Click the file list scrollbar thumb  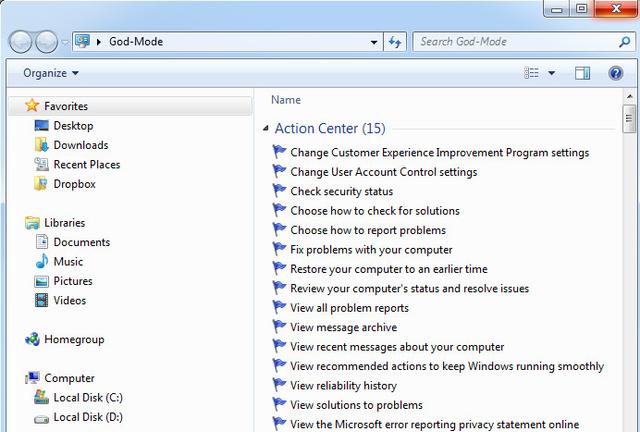[629, 119]
